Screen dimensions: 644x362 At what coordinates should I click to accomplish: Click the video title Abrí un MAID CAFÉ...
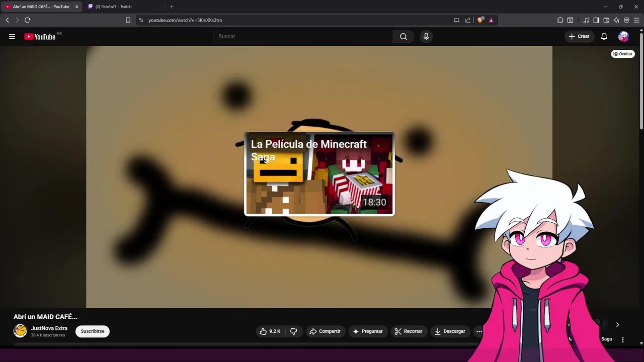(45, 317)
